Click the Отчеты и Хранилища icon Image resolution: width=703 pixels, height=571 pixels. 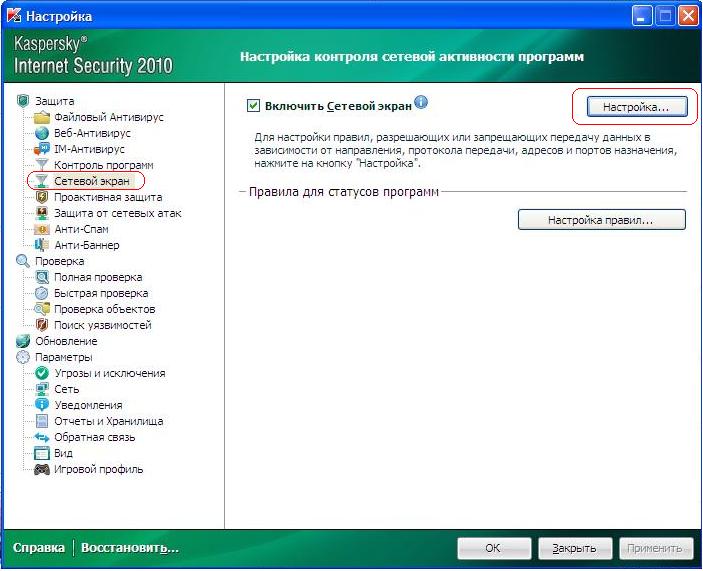[x=42, y=421]
